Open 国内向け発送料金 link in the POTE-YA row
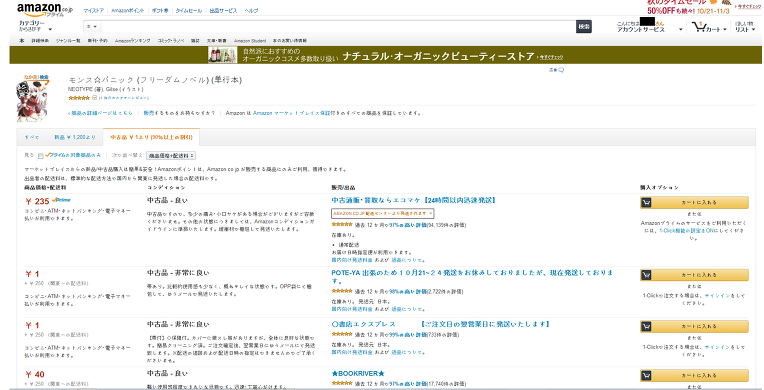The width and height of the screenshot is (764, 390). tap(352, 309)
